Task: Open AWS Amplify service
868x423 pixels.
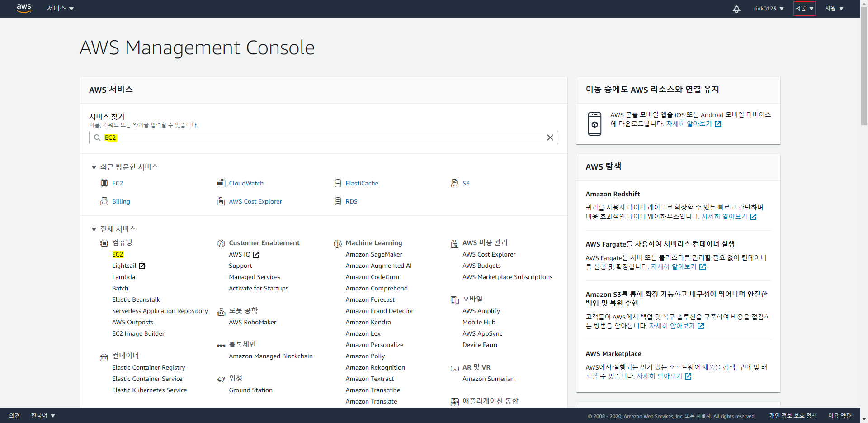Action: (481, 311)
